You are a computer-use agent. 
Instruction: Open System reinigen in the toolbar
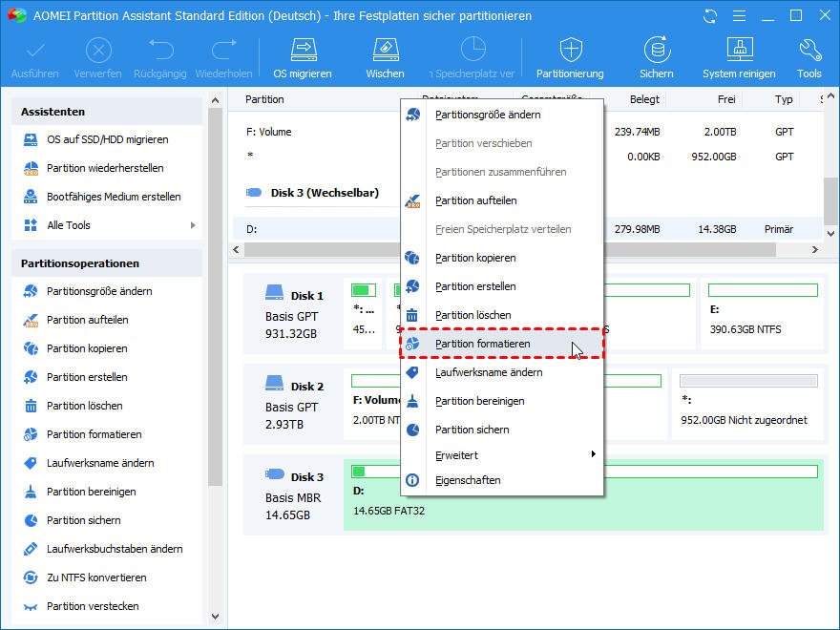click(x=740, y=57)
